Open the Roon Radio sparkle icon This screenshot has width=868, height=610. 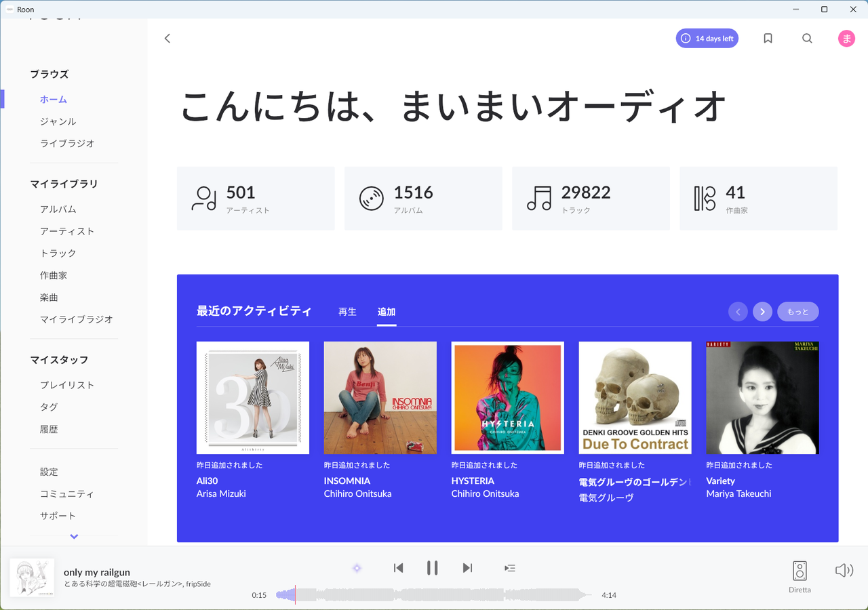[x=357, y=568]
